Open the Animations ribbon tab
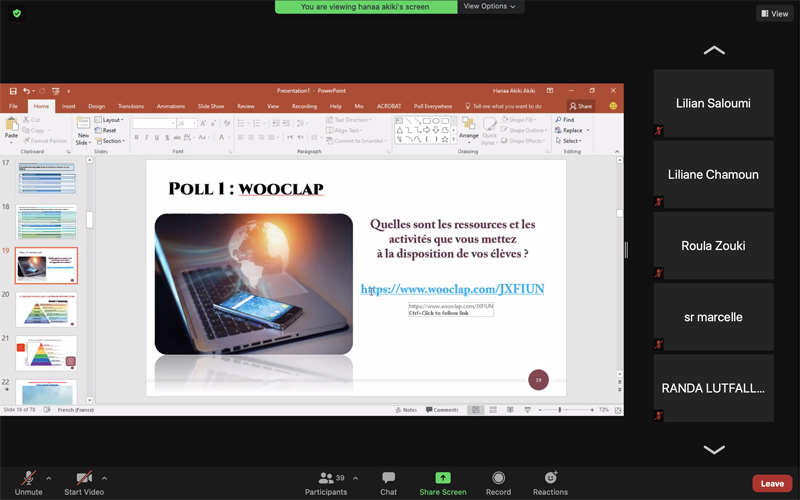The width and height of the screenshot is (800, 500). tap(171, 106)
